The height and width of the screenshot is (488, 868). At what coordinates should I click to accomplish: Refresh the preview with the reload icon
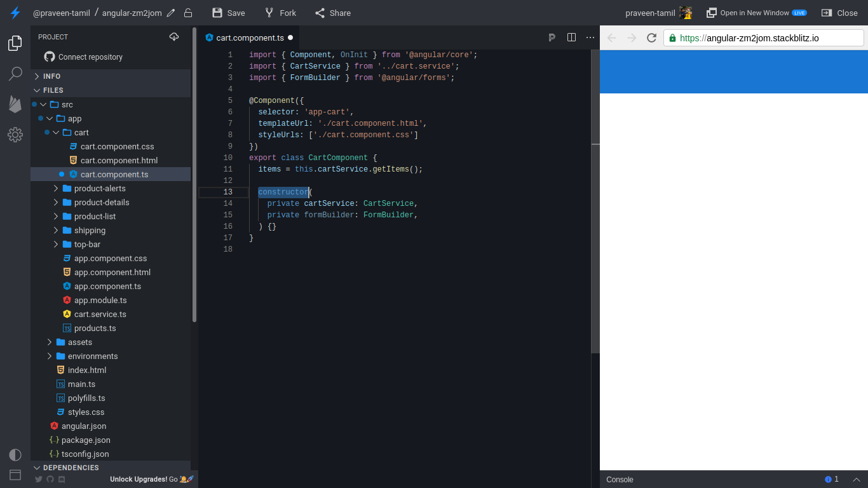coord(651,37)
